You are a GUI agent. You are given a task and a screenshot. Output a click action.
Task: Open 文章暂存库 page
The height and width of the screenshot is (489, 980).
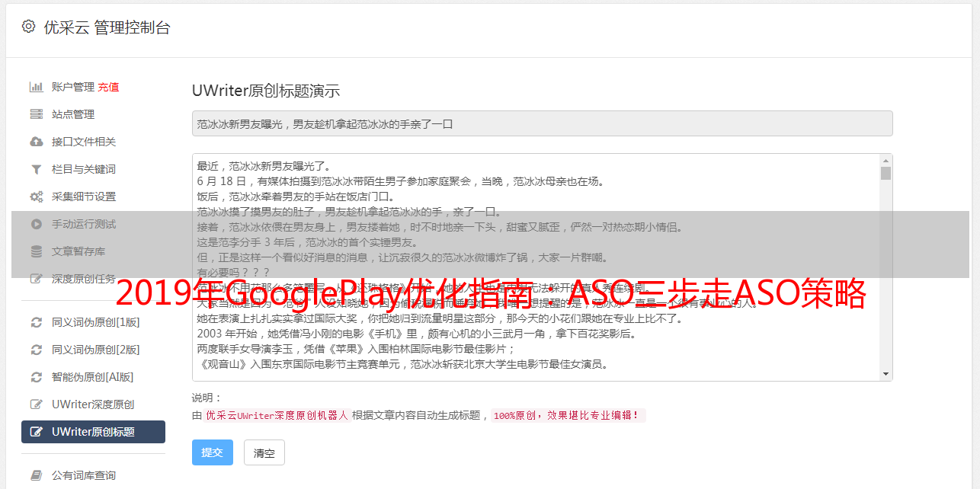[78, 251]
